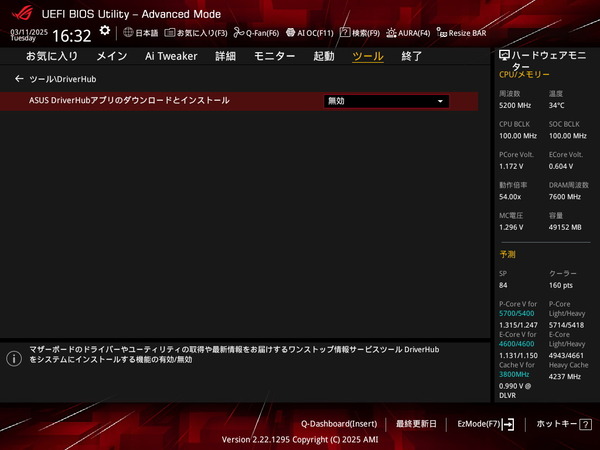The image size is (600, 450).
Task: Switch to the お気に入り menu tab
Action: pyautogui.click(x=51, y=56)
